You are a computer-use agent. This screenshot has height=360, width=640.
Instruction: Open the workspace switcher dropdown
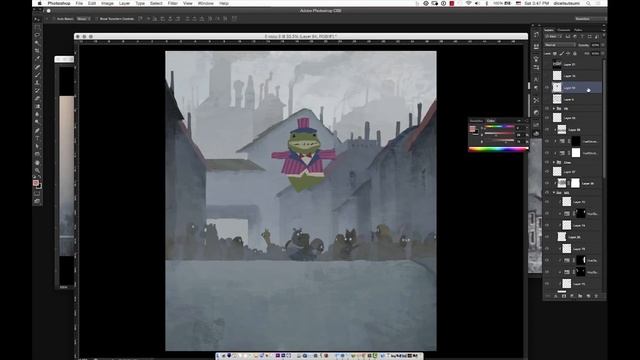point(590,19)
